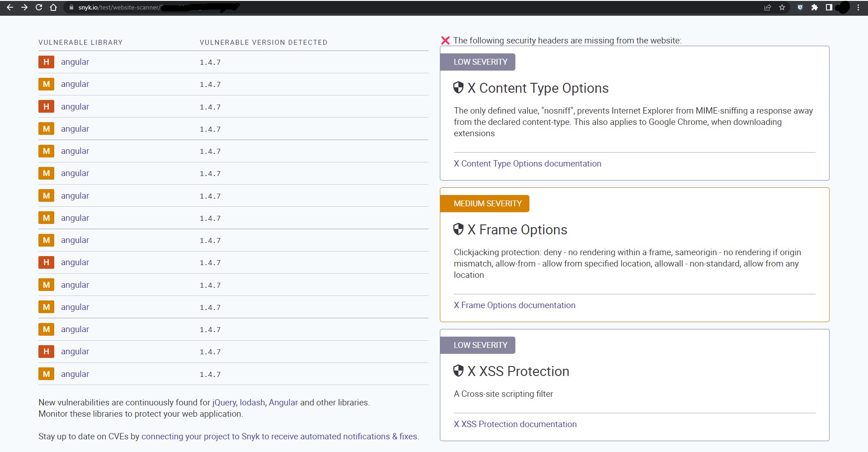This screenshot has width=868, height=452.
Task: Click the lodash library link
Action: point(252,402)
